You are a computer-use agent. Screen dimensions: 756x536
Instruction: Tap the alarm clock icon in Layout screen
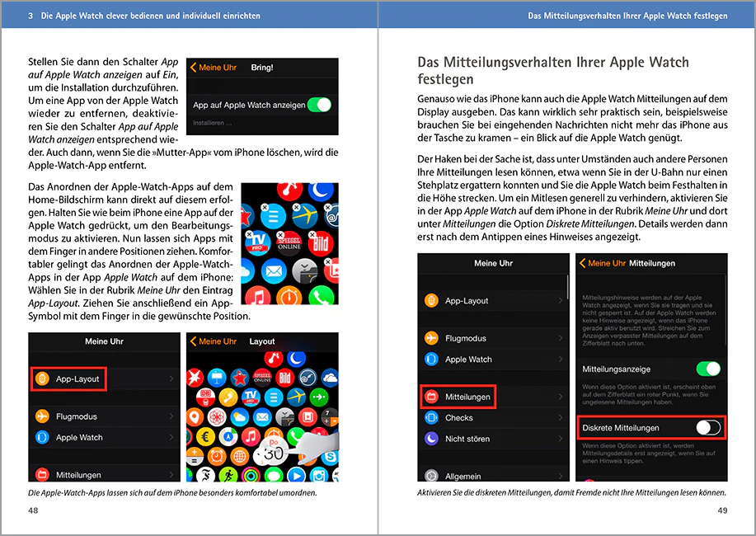[x=217, y=455]
